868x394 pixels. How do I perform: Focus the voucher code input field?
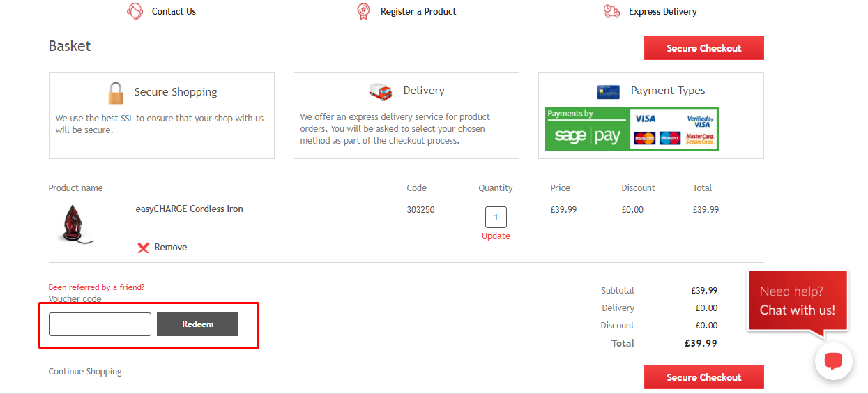(100, 324)
